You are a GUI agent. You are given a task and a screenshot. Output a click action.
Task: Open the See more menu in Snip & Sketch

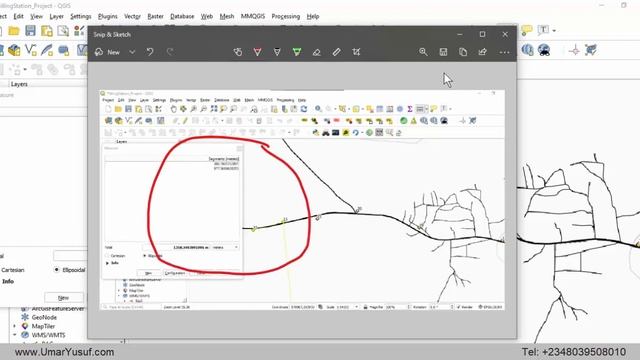[504, 52]
